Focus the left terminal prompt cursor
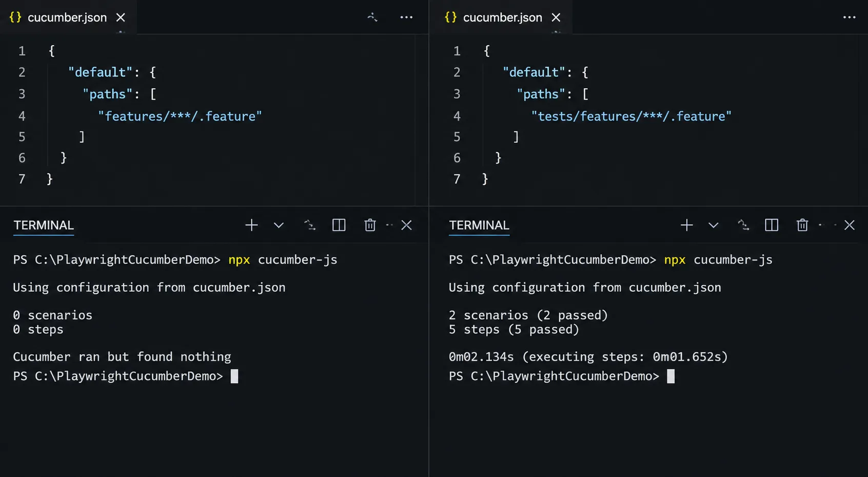Screen dimensions: 868x477 pos(234,376)
